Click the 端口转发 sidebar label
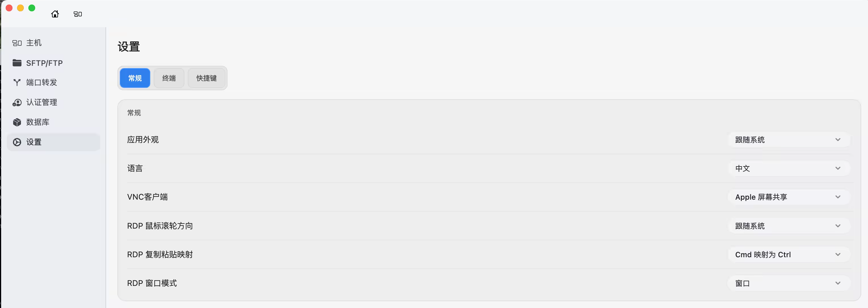The image size is (868, 308). click(42, 83)
